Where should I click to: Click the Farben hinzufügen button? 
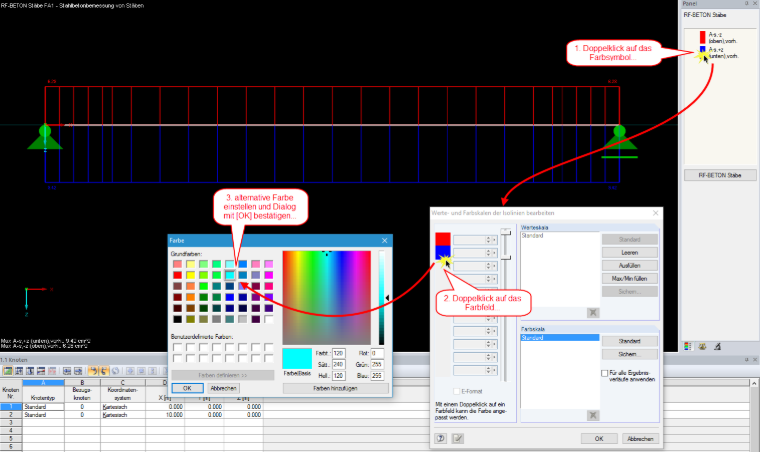pos(335,388)
